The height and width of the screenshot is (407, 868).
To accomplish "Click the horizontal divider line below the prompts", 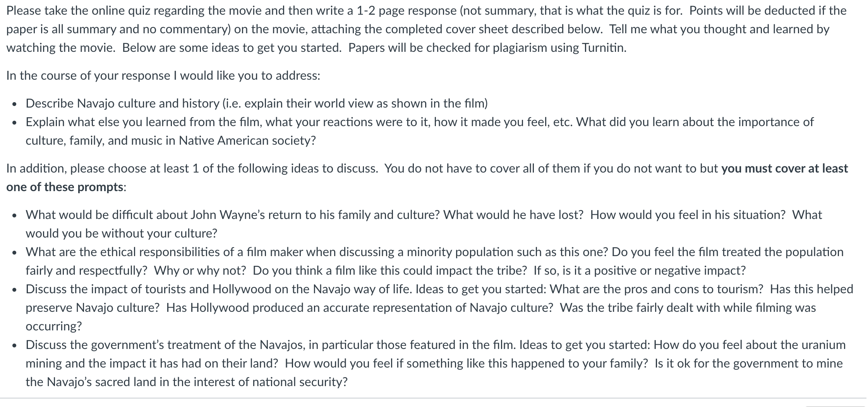I will coord(433,398).
